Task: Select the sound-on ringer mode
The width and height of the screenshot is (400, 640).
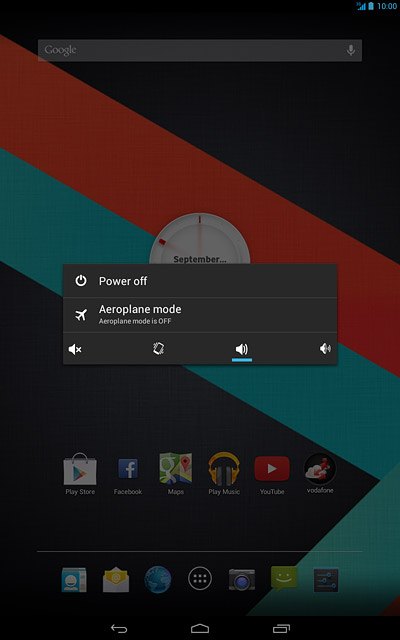Action: pyautogui.click(x=242, y=349)
